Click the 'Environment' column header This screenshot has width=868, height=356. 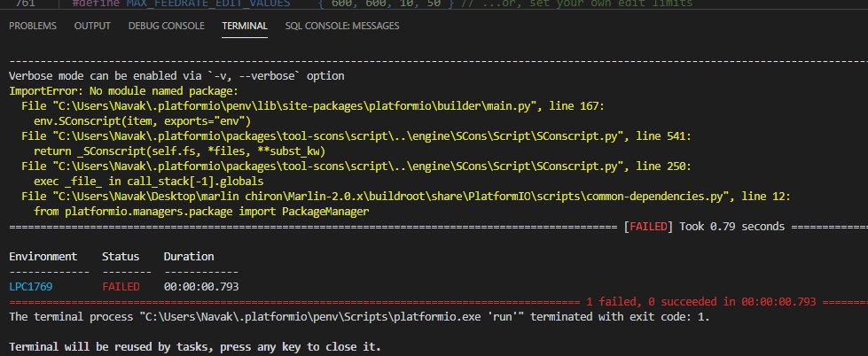[43, 257]
